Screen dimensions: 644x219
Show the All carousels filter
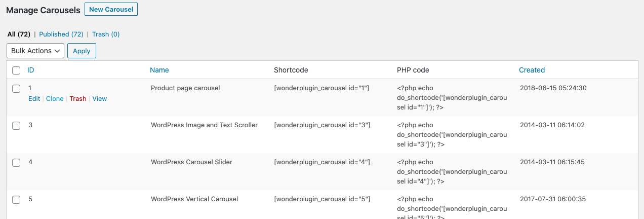click(x=19, y=34)
